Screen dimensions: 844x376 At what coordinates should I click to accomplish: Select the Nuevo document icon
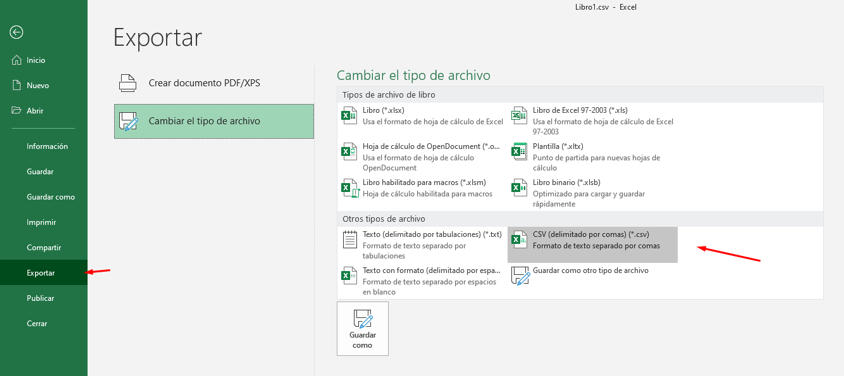[x=17, y=85]
